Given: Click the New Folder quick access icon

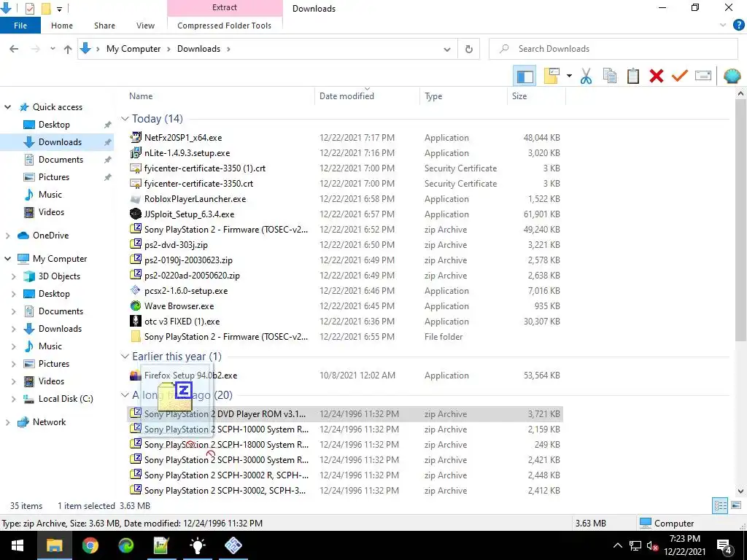Looking at the screenshot, I should (x=46, y=8).
